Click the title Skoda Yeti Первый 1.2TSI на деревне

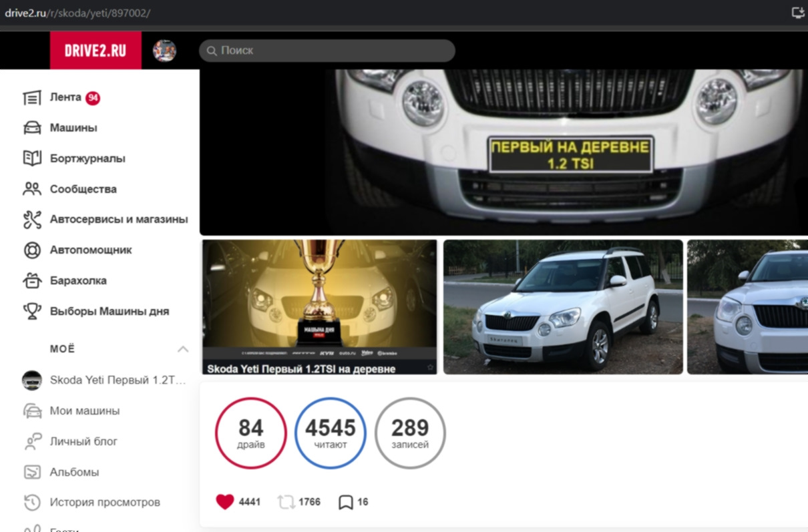click(301, 368)
